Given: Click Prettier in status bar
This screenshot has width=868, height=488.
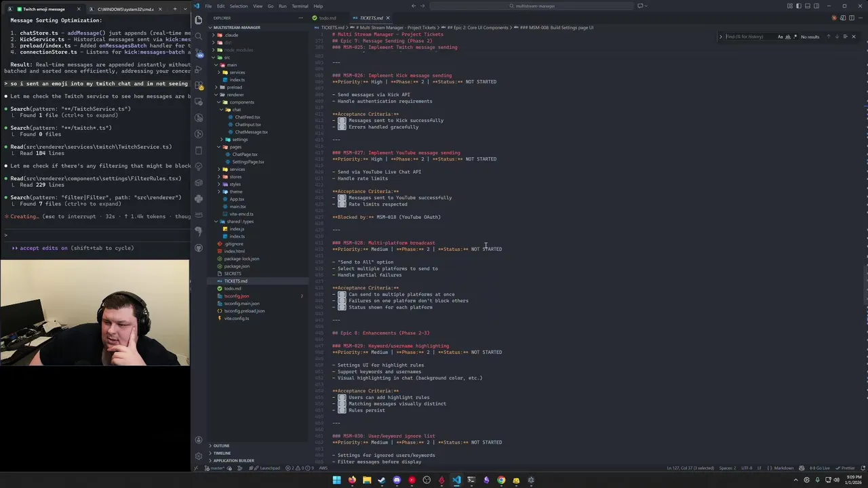Looking at the screenshot, I should (x=844, y=468).
